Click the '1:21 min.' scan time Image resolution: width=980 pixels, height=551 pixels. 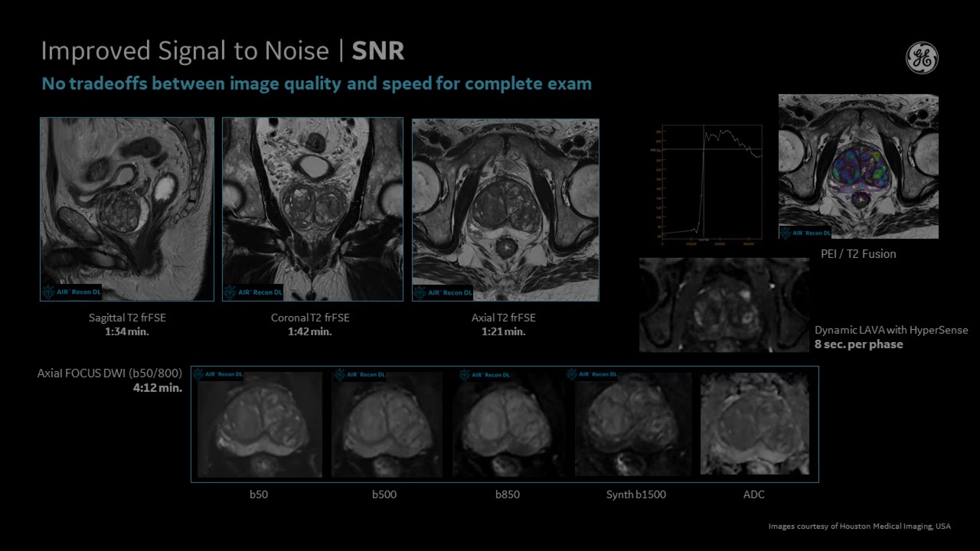504,331
